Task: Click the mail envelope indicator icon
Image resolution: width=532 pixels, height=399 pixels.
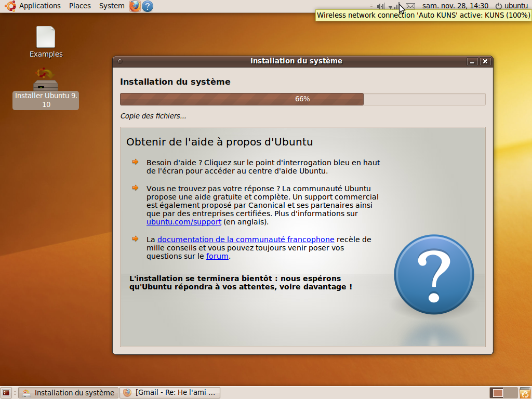Action: pyautogui.click(x=410, y=6)
